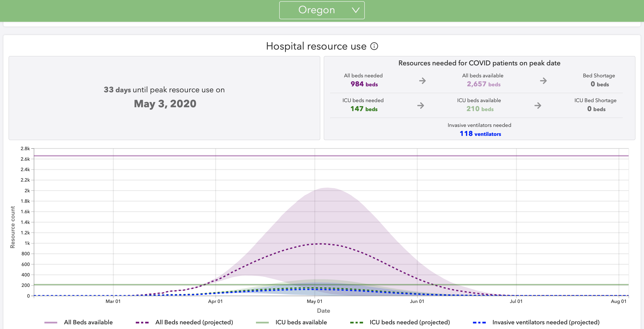Click the May 3, 2020 peak date text

(165, 104)
